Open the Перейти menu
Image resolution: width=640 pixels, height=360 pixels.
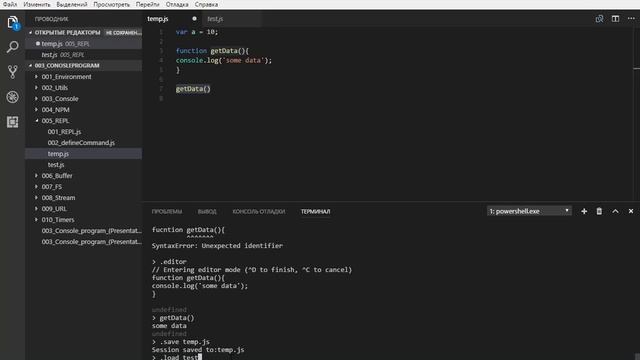pyautogui.click(x=147, y=4)
